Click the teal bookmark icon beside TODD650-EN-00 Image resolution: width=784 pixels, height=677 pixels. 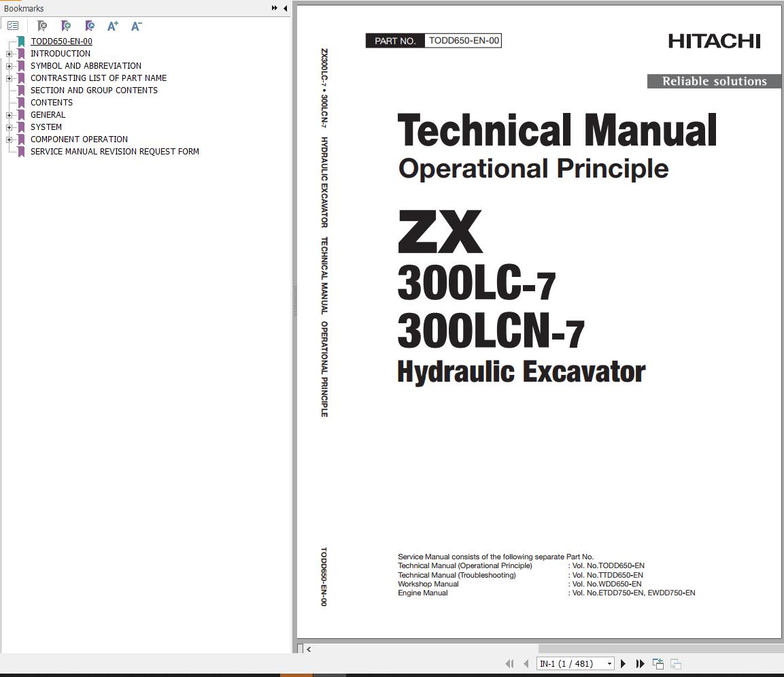point(21,41)
